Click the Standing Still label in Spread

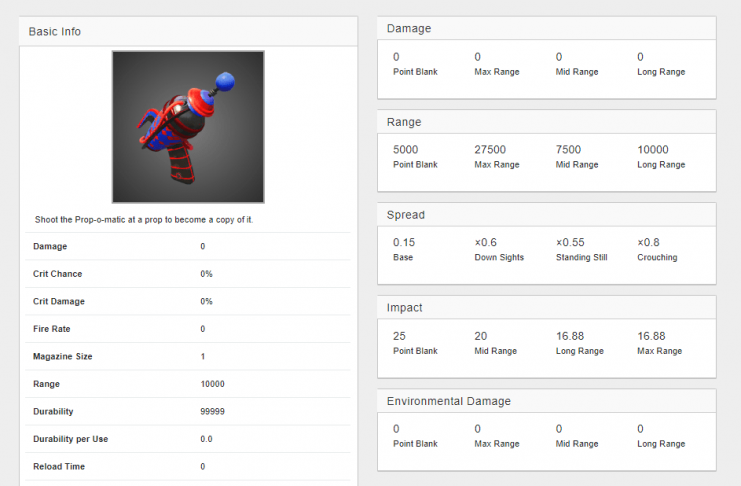pyautogui.click(x=582, y=257)
